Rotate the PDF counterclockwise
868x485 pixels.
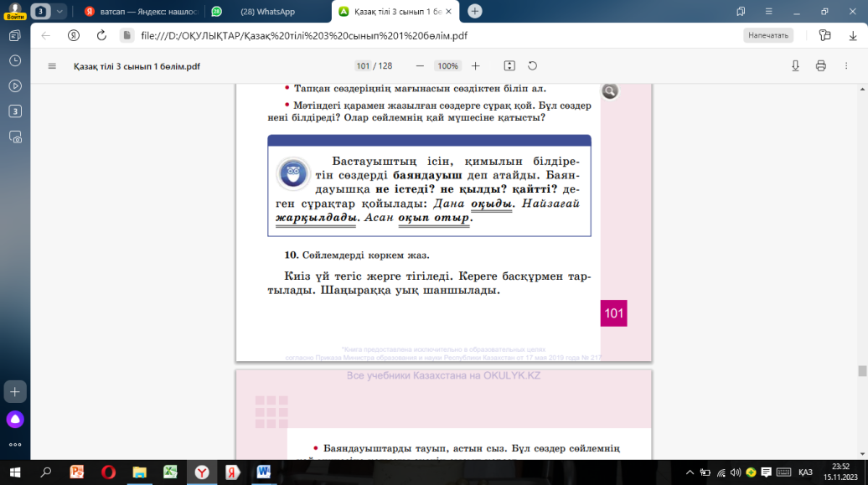(533, 66)
